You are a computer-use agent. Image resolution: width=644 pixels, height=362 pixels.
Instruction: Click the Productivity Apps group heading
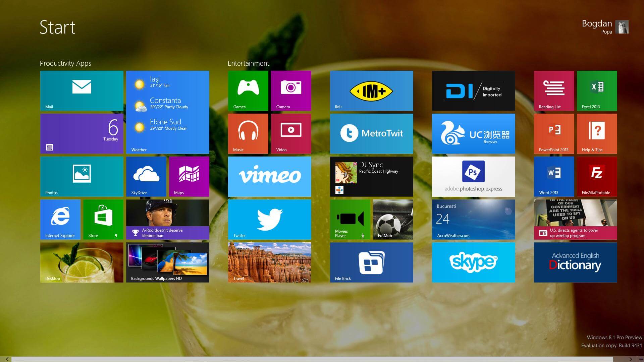(65, 63)
